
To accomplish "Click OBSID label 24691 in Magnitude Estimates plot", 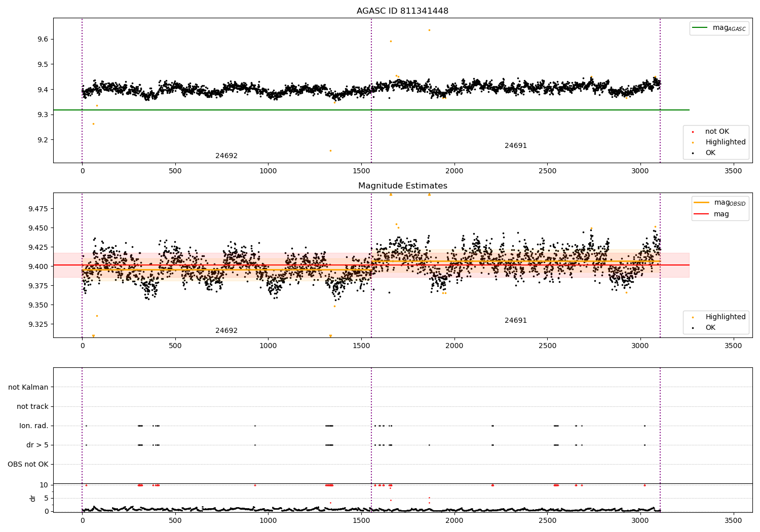I will 516,321.
